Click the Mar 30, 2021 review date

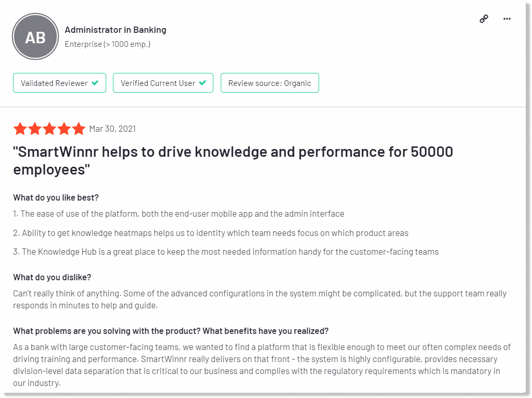point(112,129)
